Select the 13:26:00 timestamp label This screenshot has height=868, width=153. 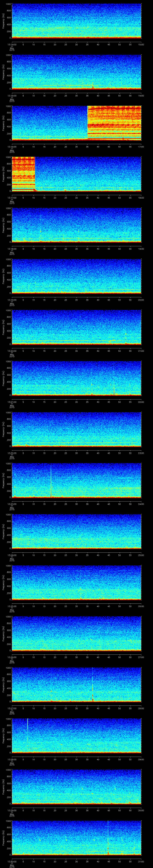tap(12, 657)
